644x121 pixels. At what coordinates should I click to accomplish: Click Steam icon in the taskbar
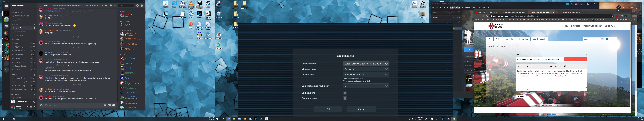261,119
